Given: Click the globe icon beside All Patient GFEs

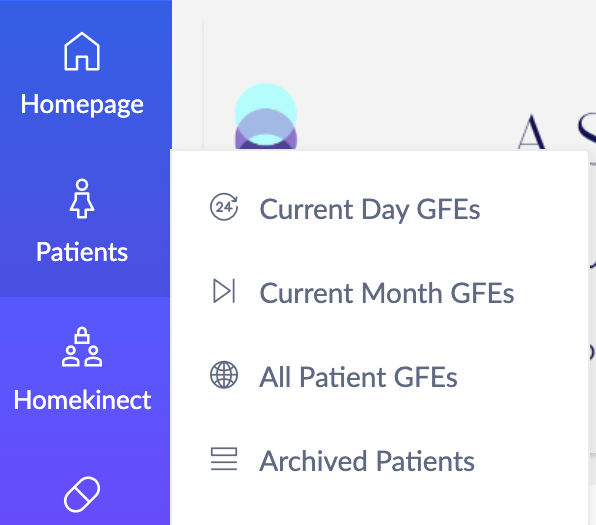Looking at the screenshot, I should [x=224, y=375].
